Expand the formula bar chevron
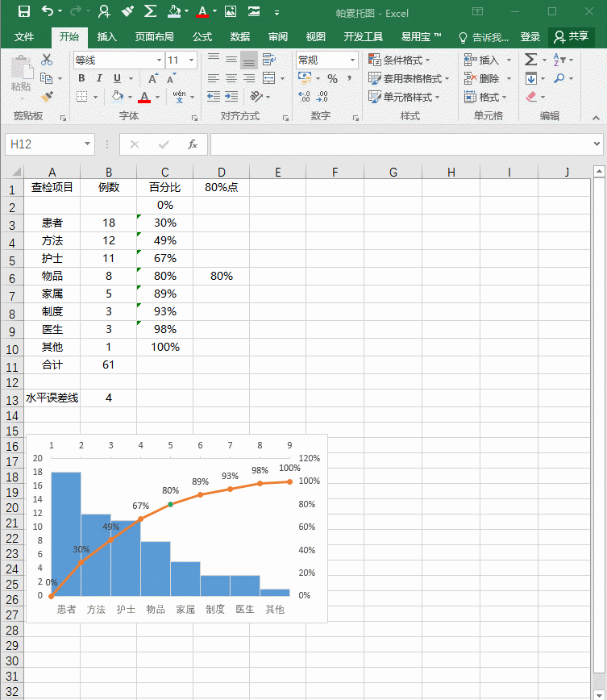Screen dimensions: 607x700 (597, 144)
